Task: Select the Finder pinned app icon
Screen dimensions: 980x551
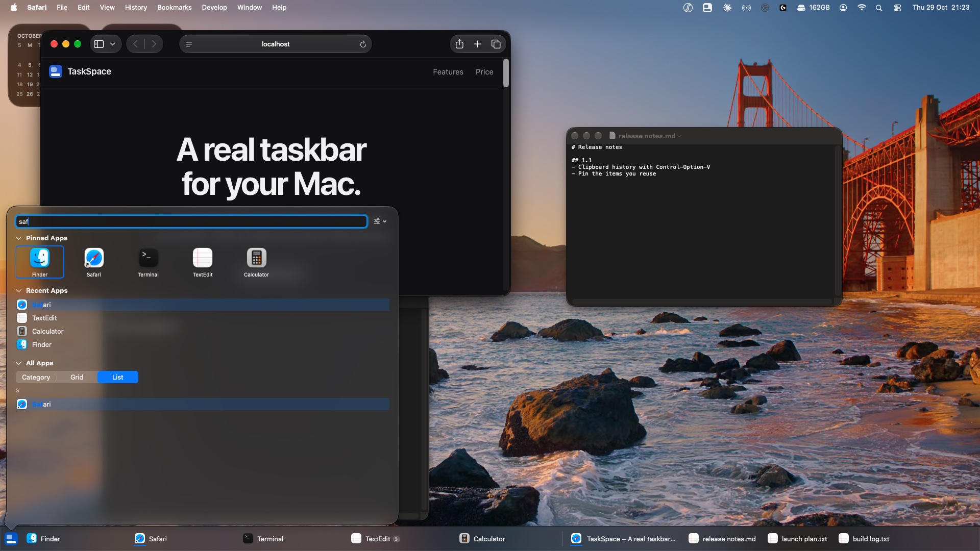Action: coord(40,262)
